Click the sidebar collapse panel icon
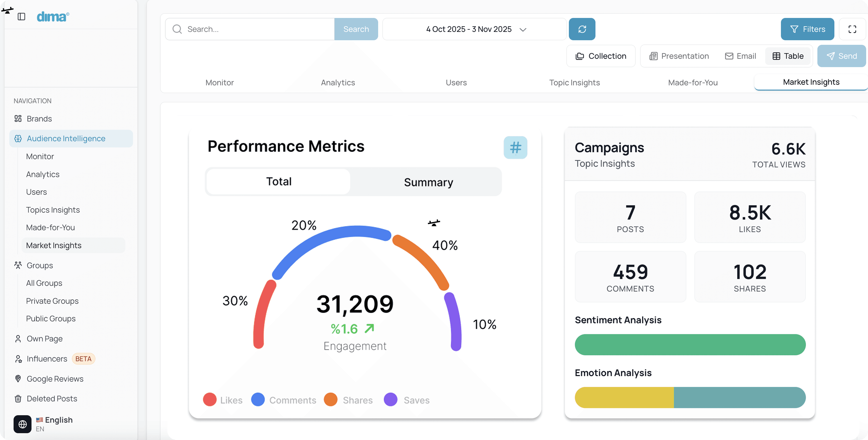Viewport: 868px width, 440px height. tap(21, 17)
